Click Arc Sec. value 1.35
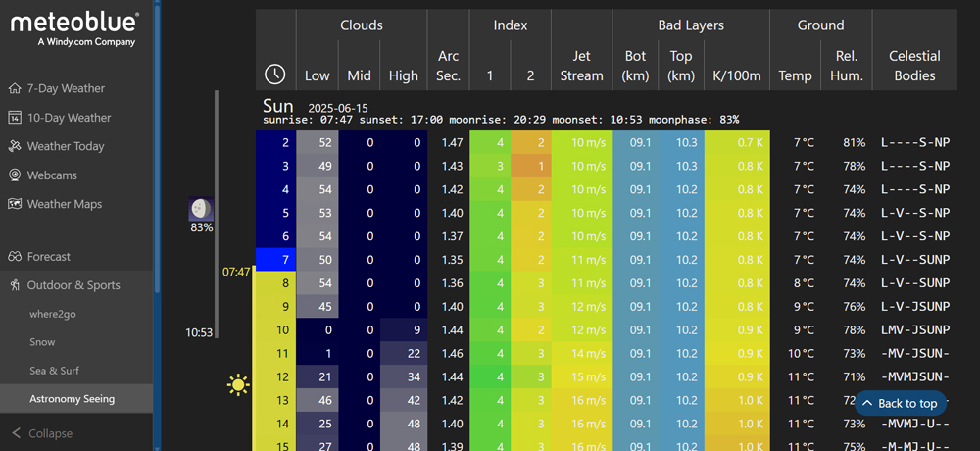Viewport: 980px width, 451px height. tap(448, 260)
